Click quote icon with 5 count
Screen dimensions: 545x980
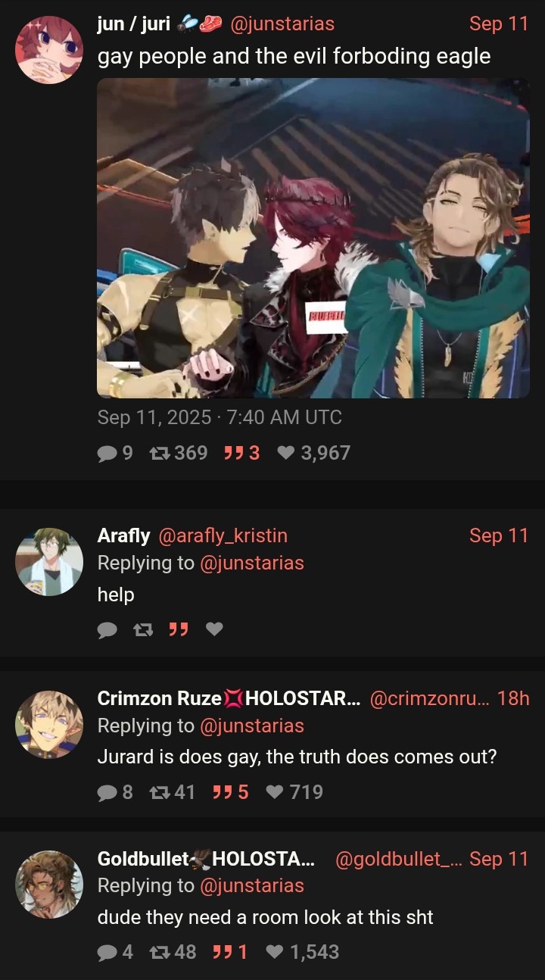[223, 792]
